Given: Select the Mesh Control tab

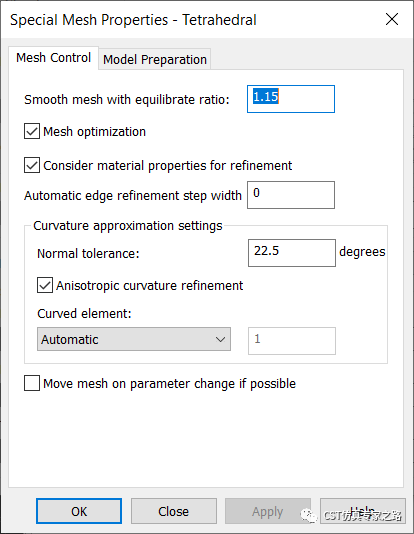Looking at the screenshot, I should pos(53,58).
